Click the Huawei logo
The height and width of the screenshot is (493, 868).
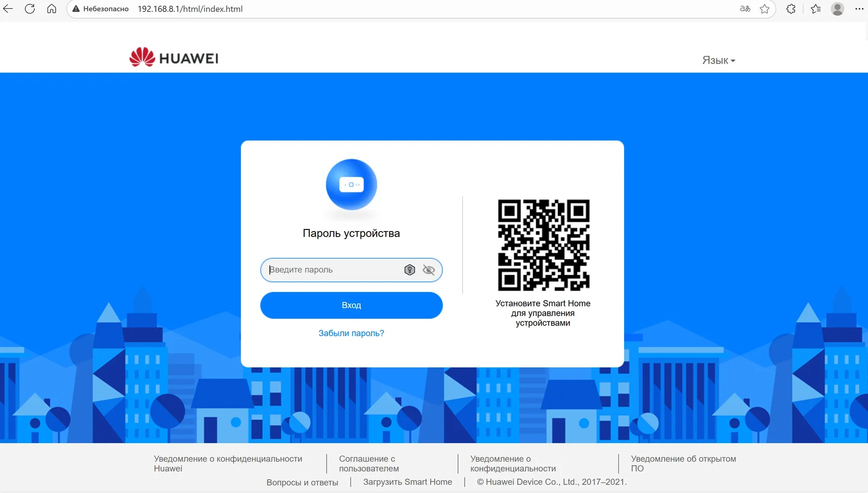tap(174, 57)
